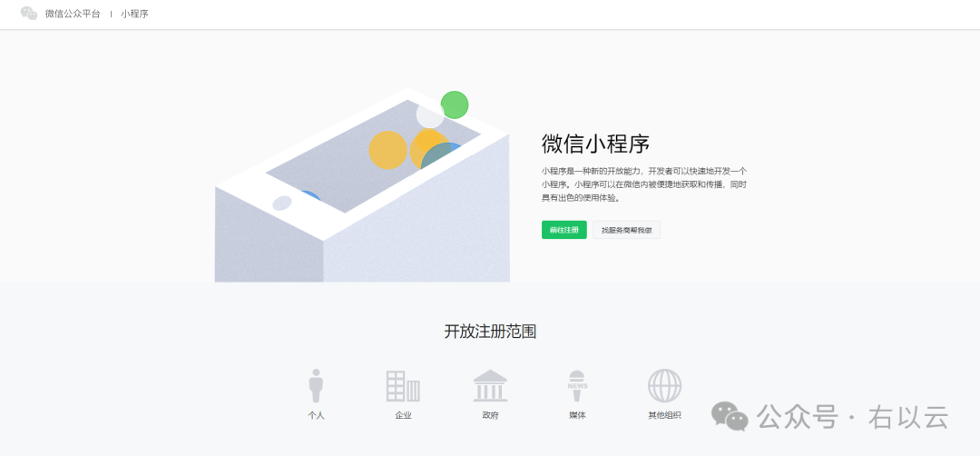The height and width of the screenshot is (456, 980).
Task: Open the 微信公众平台 header link
Action: pos(73,14)
